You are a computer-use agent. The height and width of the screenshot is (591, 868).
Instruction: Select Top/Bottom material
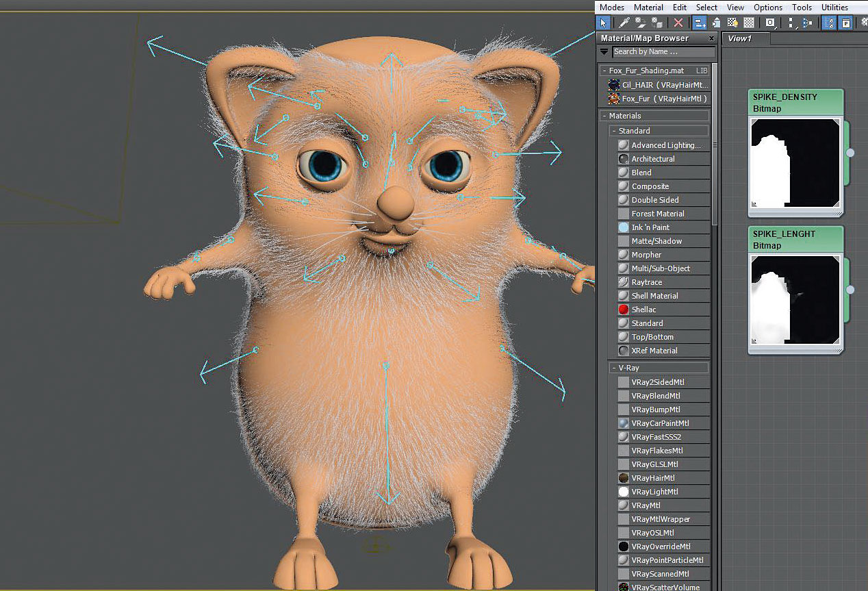[x=663, y=337]
